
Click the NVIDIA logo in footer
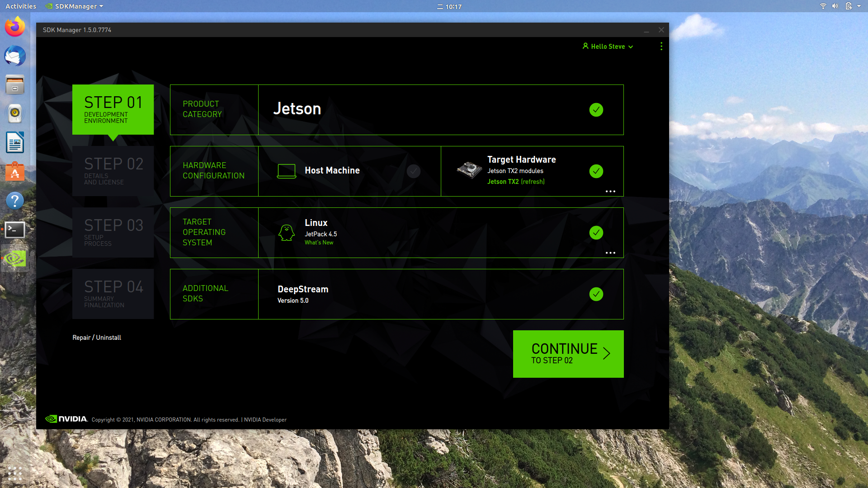67,419
